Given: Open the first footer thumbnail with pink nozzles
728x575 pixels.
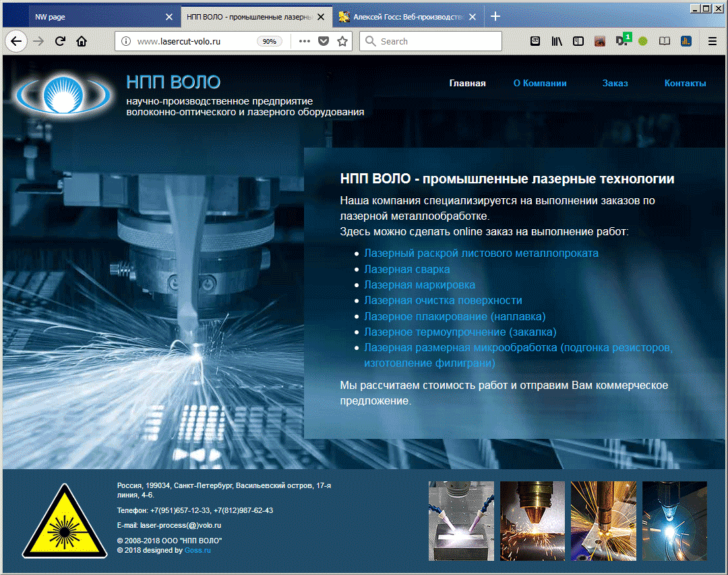Looking at the screenshot, I should coord(461,521).
